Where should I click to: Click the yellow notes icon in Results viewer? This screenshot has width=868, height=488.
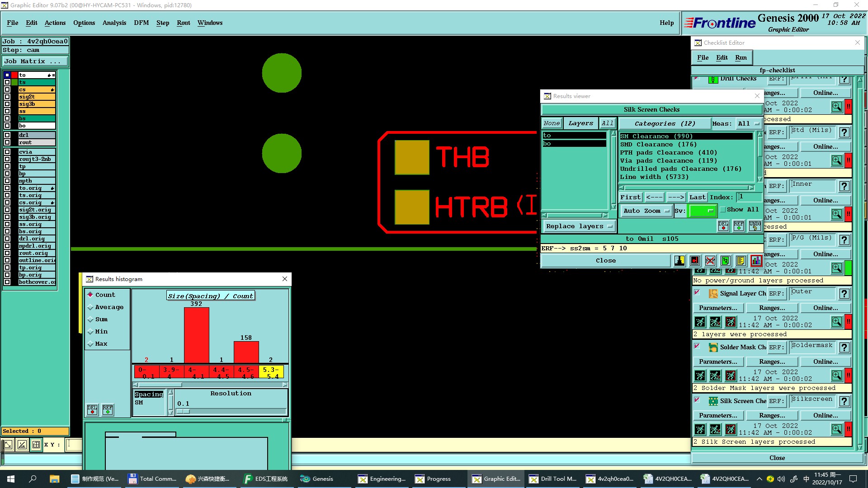point(741,261)
